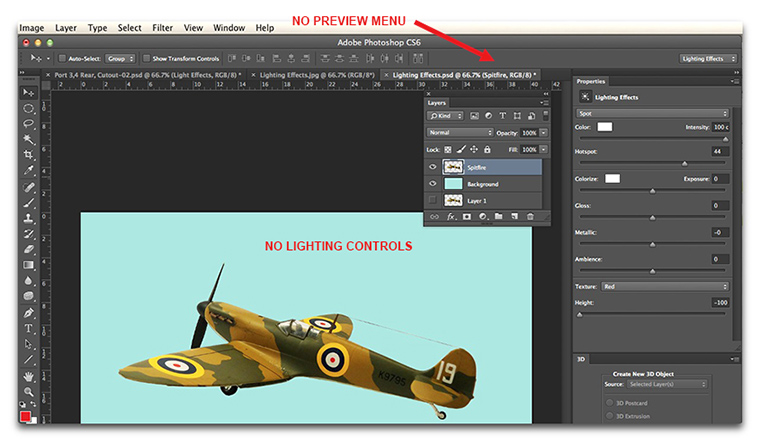The width and height of the screenshot is (761, 445).
Task: Select the Hand tool
Action: (x=29, y=376)
